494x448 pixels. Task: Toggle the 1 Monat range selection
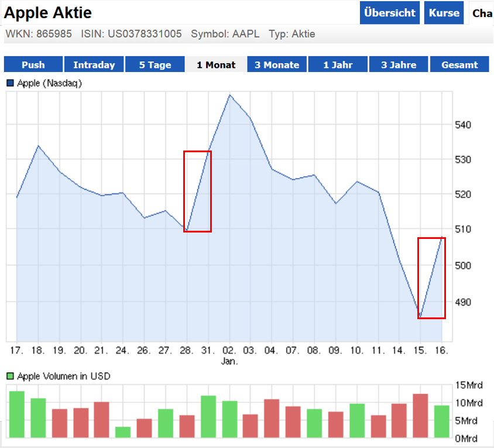coord(215,64)
